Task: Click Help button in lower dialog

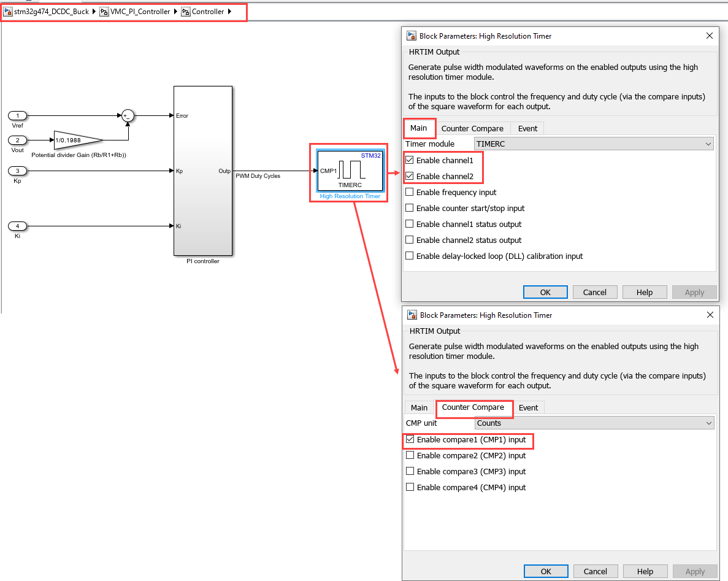Action: click(x=645, y=571)
